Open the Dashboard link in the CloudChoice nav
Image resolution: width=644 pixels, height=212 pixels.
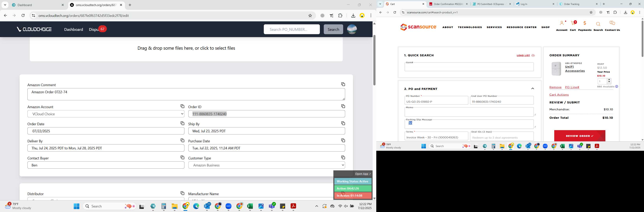(x=73, y=29)
